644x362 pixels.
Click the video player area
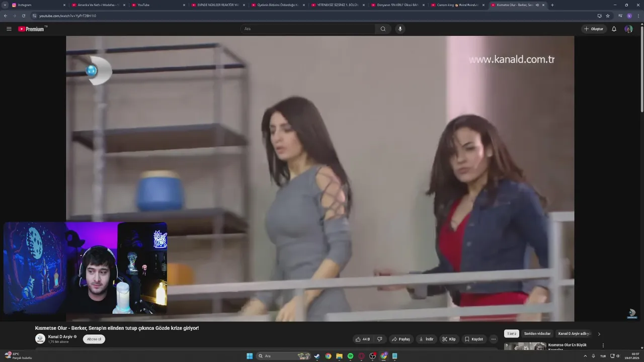[320, 178]
